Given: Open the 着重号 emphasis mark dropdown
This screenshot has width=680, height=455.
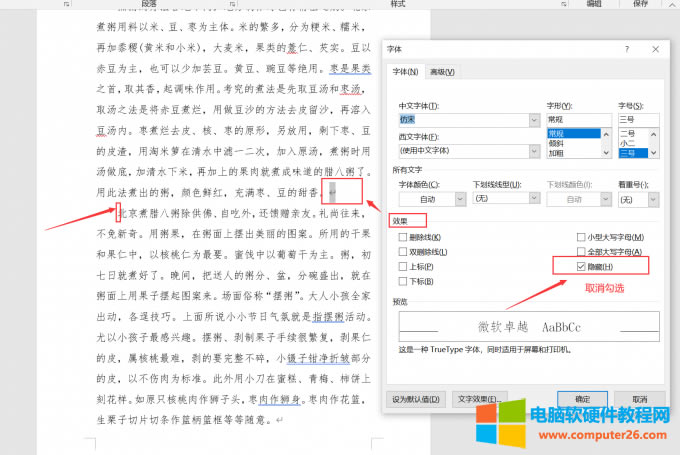Looking at the screenshot, I should [653, 200].
